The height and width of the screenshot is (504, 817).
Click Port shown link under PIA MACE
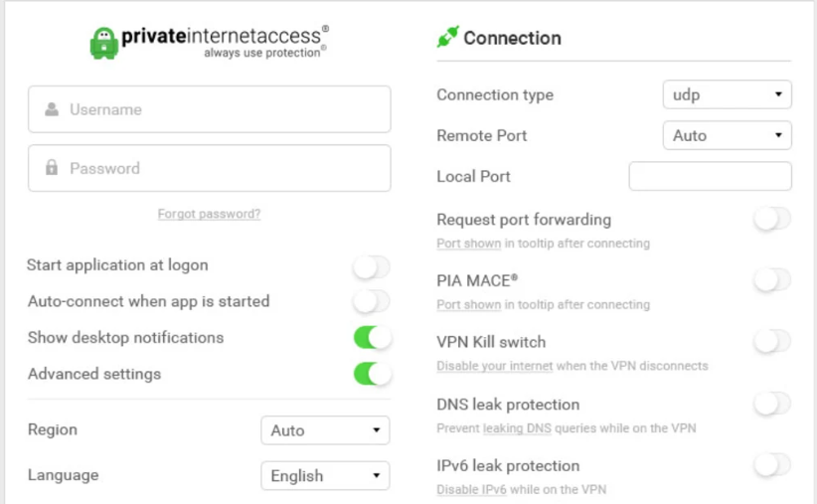(468, 304)
